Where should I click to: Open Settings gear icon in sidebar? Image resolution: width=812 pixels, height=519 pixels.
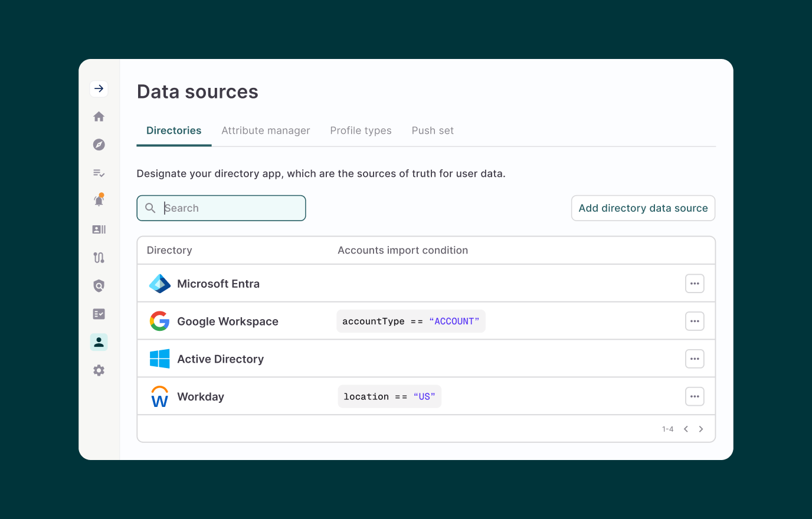pyautogui.click(x=99, y=370)
